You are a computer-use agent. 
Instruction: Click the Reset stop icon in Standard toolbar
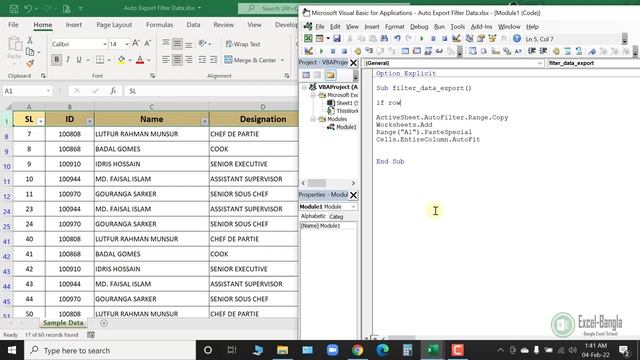444,39
